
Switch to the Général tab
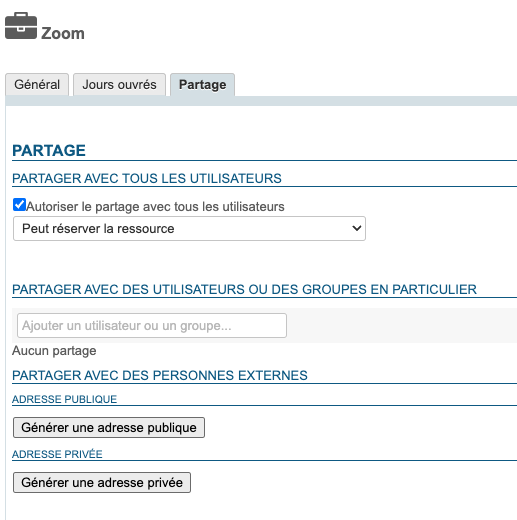click(37, 85)
